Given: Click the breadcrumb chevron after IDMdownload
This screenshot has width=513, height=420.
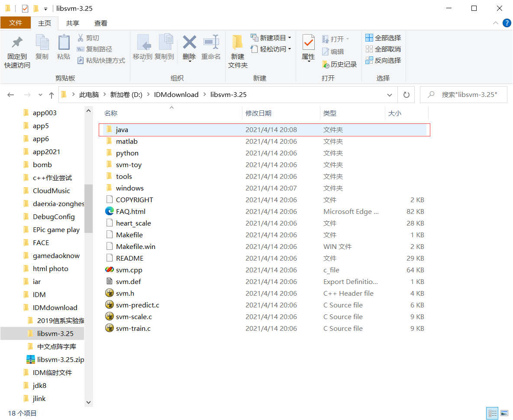Looking at the screenshot, I should (204, 94).
